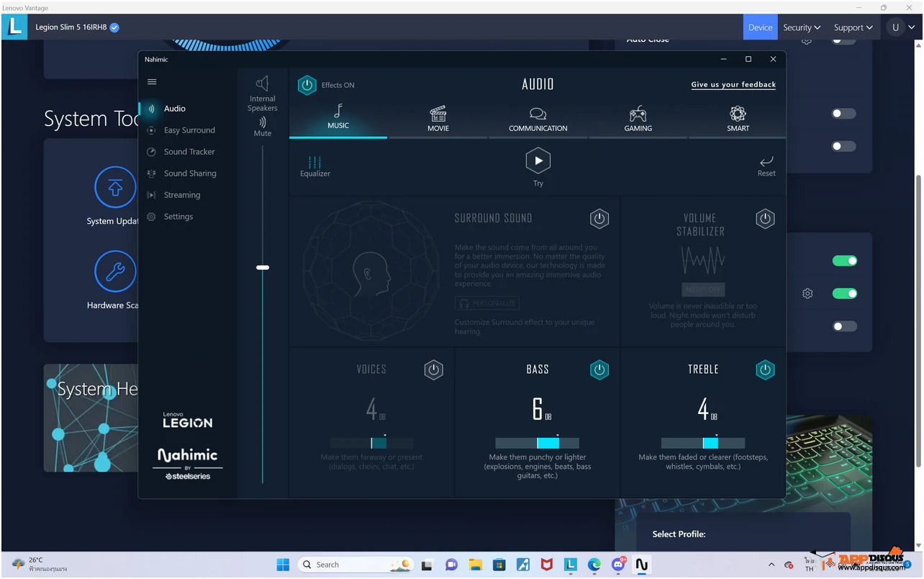The height and width of the screenshot is (579, 924).
Task: Click the Give us your feedback link
Action: 733,85
